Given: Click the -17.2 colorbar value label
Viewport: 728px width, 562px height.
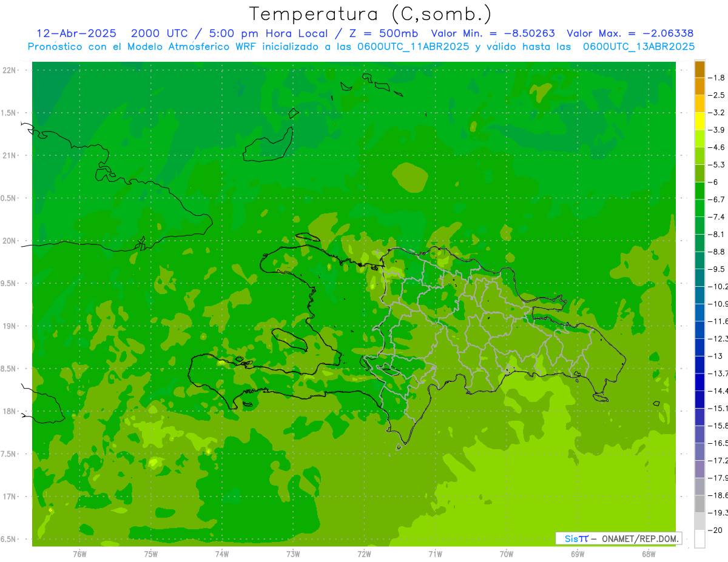Looking at the screenshot, I should pos(718,460).
